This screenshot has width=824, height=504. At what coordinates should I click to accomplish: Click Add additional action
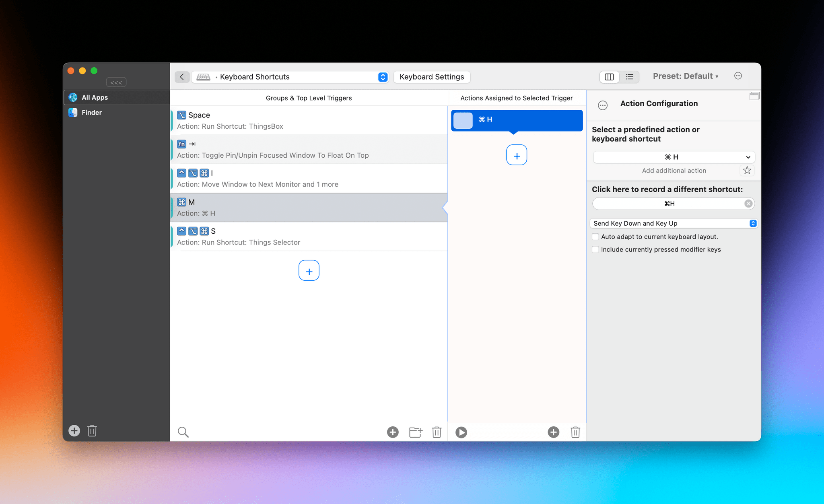(674, 170)
